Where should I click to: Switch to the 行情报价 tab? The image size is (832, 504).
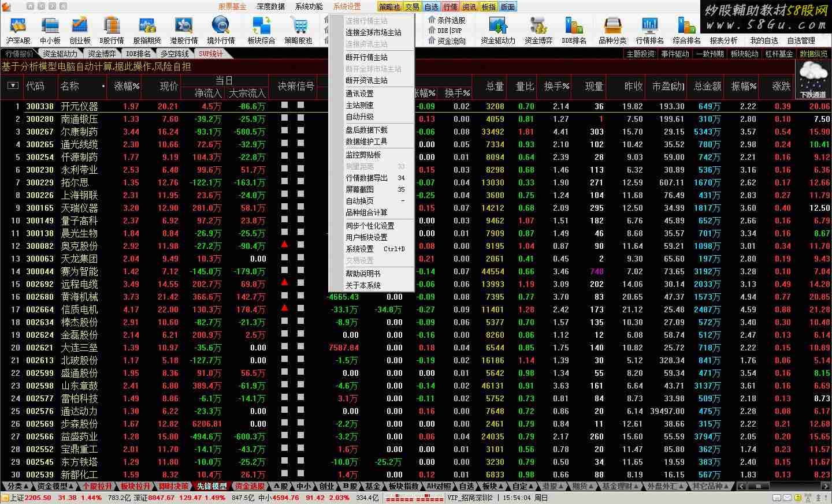tap(18, 54)
